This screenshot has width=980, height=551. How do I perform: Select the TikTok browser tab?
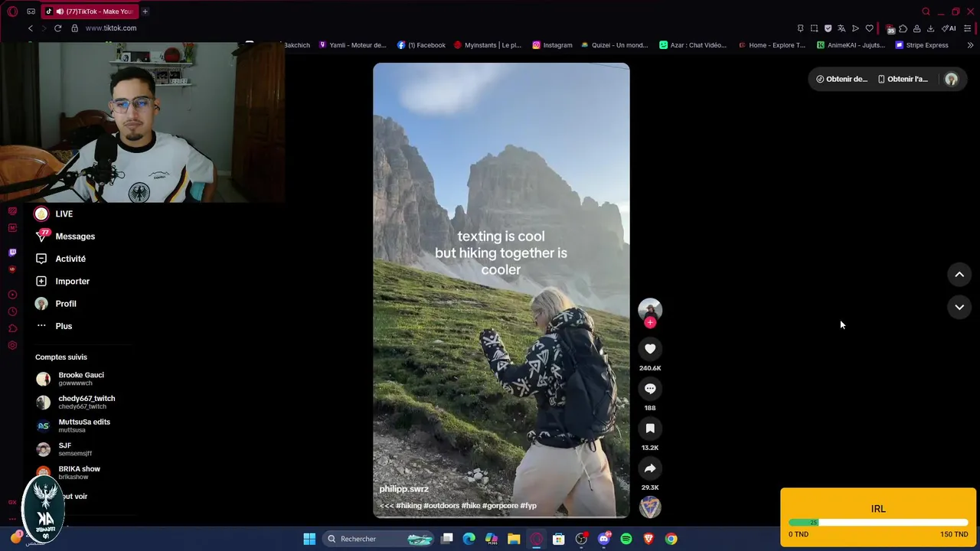[x=89, y=11]
